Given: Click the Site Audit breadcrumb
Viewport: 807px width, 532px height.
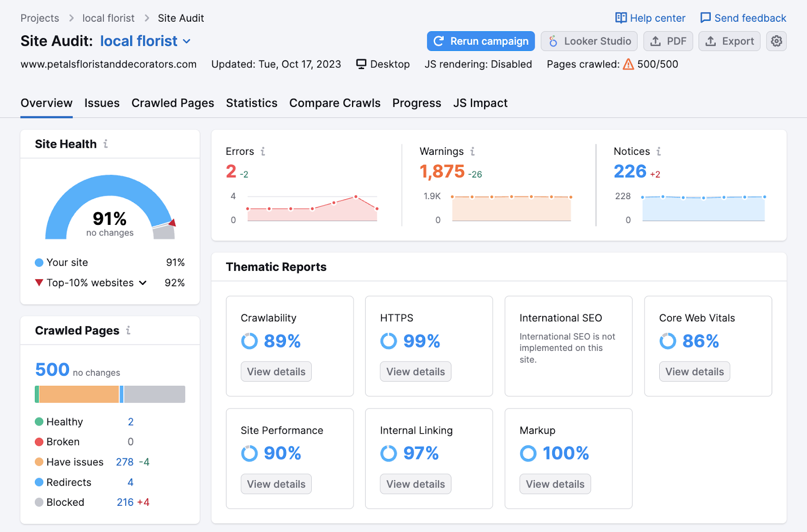Looking at the screenshot, I should coord(181,18).
